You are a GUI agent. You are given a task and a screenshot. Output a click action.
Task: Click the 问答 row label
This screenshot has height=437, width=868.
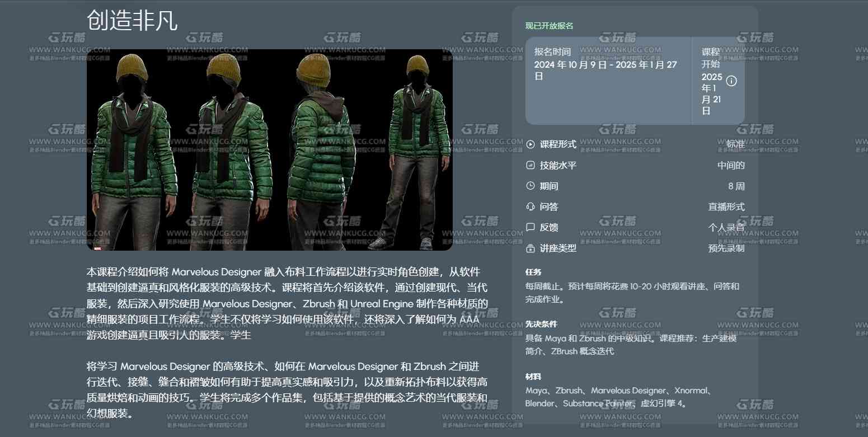pyautogui.click(x=549, y=206)
